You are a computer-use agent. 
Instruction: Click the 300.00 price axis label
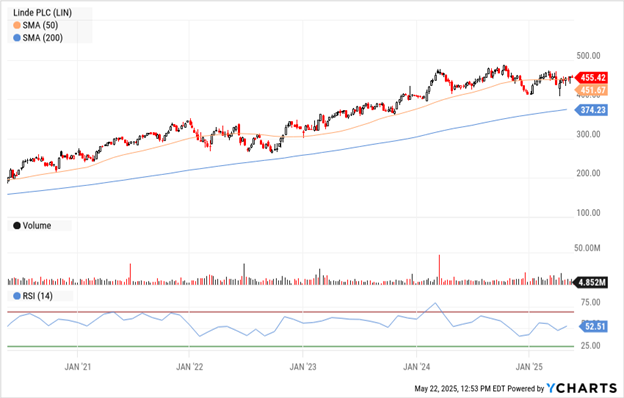click(x=588, y=134)
